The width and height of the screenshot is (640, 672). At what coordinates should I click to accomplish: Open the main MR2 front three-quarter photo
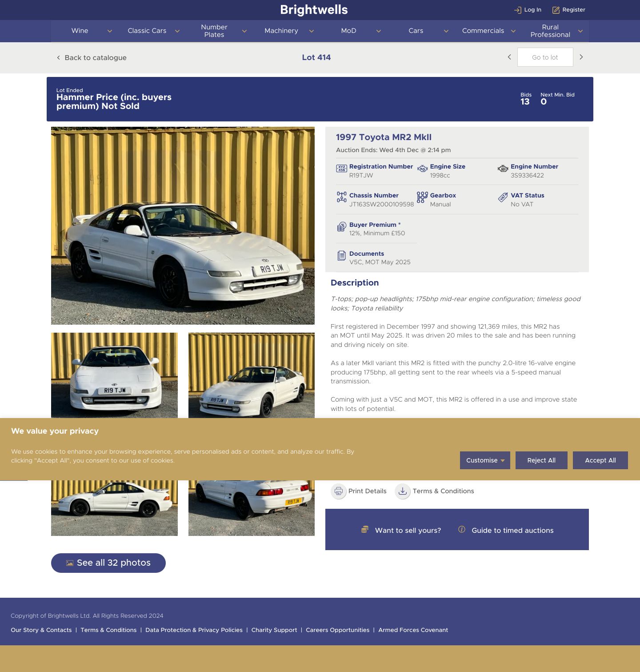pos(183,225)
